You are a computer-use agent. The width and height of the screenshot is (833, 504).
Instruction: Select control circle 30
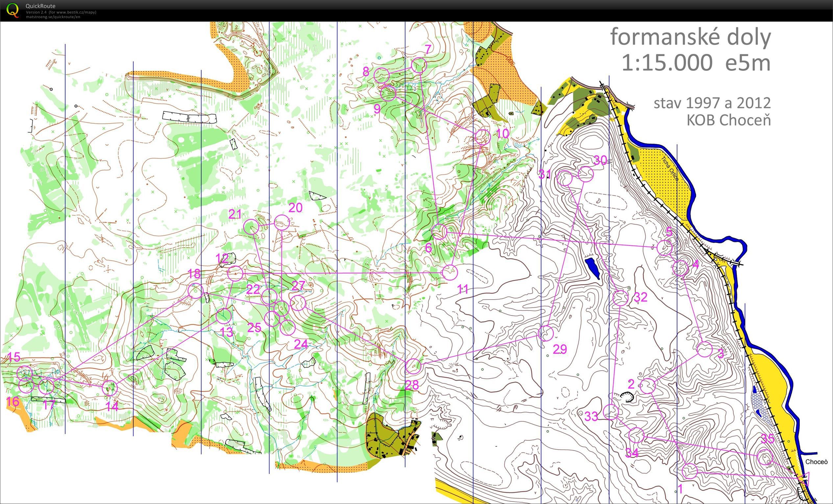point(586,174)
